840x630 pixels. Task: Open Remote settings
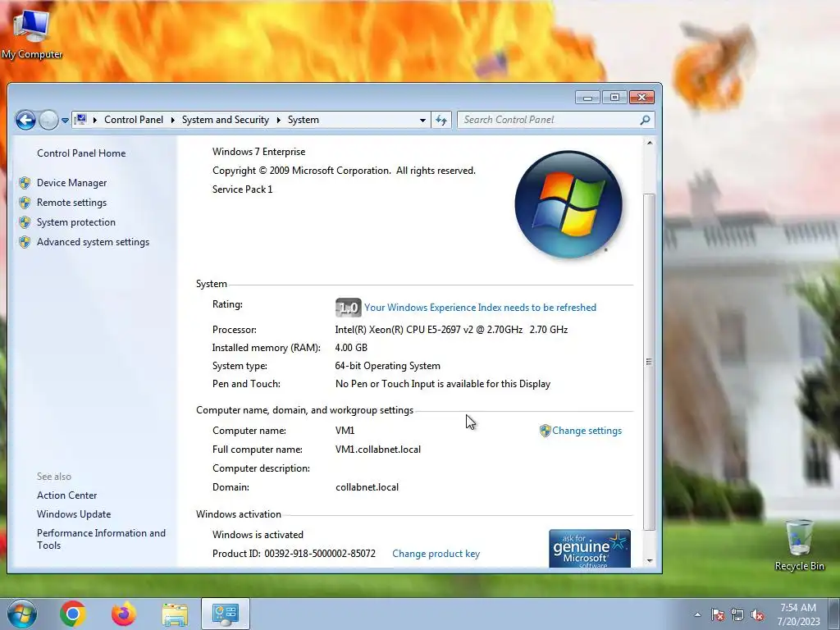click(x=72, y=203)
